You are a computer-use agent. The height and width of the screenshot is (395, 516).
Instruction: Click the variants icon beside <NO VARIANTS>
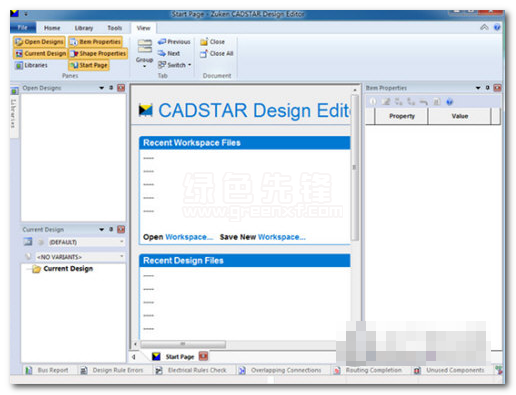point(28,256)
